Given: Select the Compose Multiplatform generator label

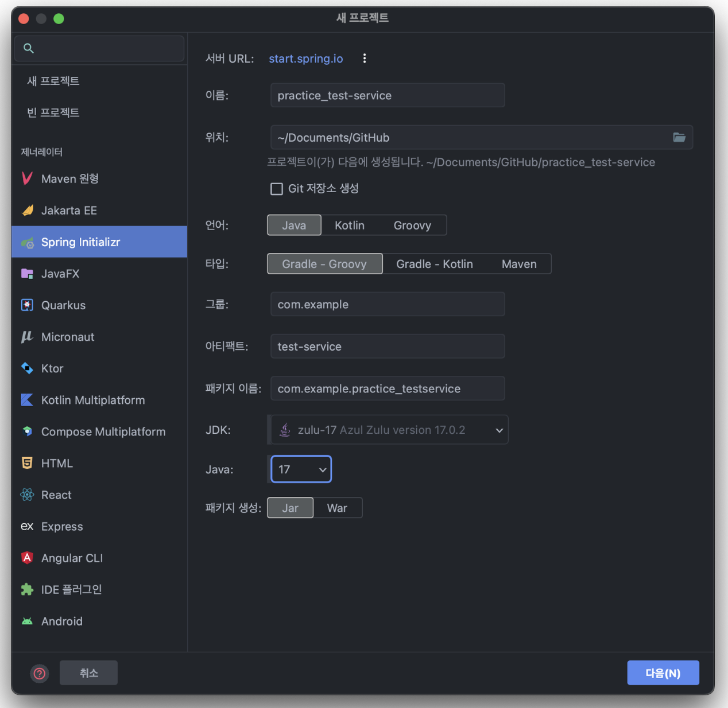Looking at the screenshot, I should [x=103, y=431].
